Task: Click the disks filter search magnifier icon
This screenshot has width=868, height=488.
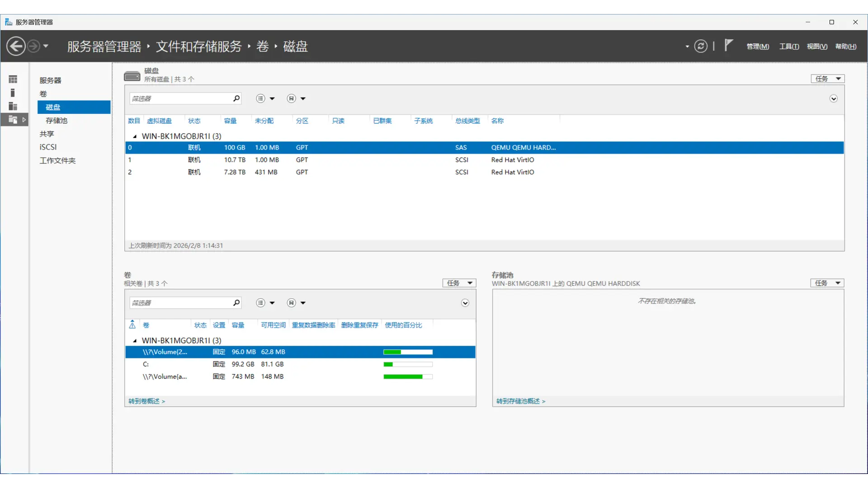Action: pyautogui.click(x=236, y=99)
